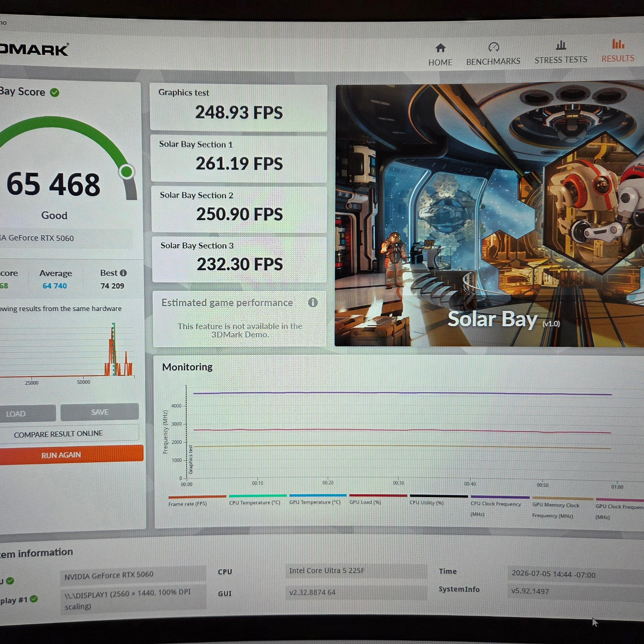Toggle GPU Load (%) legend entry
The image size is (644, 644).
pos(378,499)
